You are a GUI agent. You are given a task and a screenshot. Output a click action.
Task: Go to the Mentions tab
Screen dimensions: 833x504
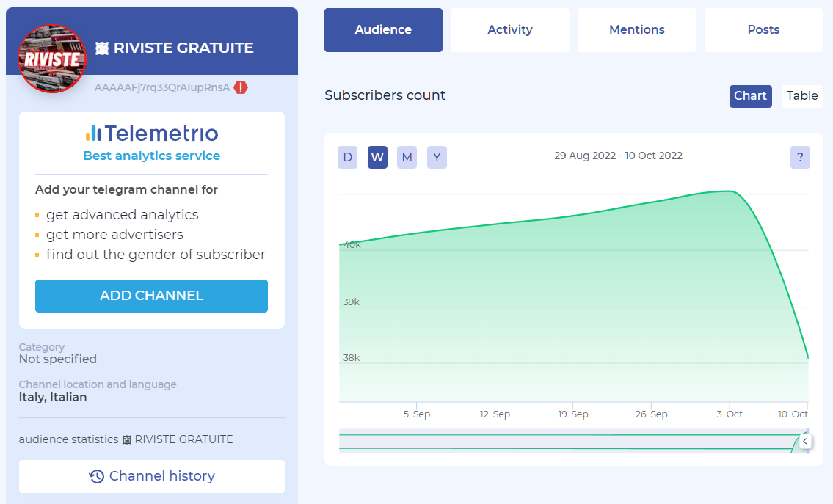tap(637, 30)
